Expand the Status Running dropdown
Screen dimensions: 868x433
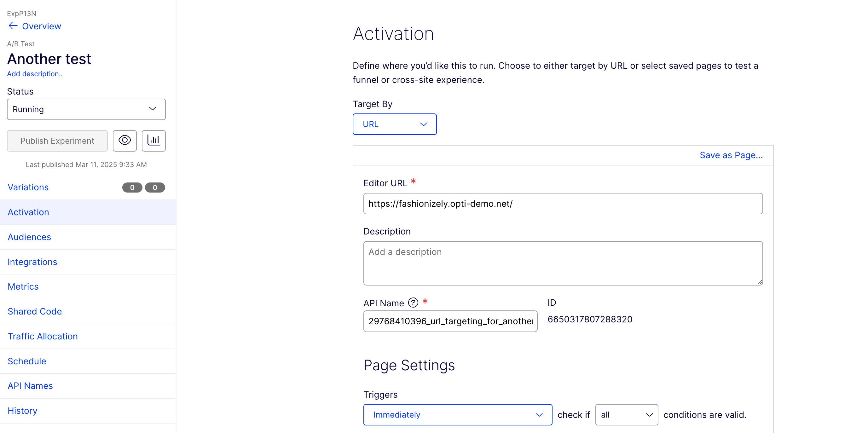(86, 109)
